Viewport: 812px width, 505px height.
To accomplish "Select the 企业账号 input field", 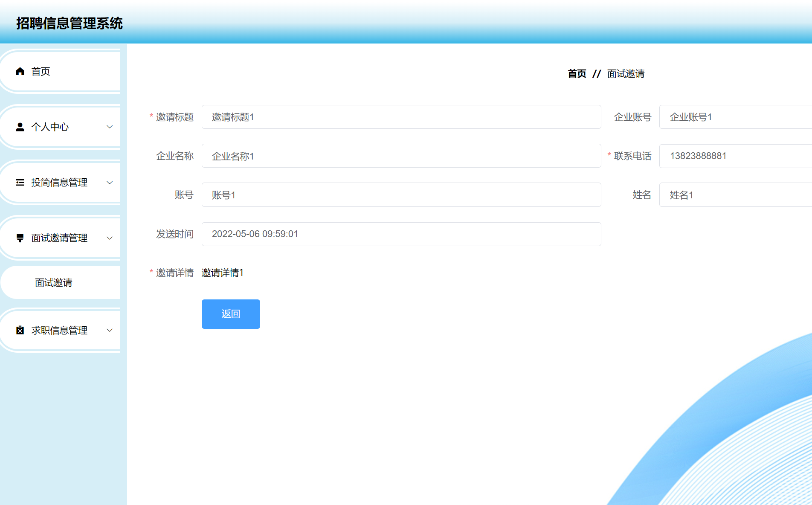I will 734,117.
